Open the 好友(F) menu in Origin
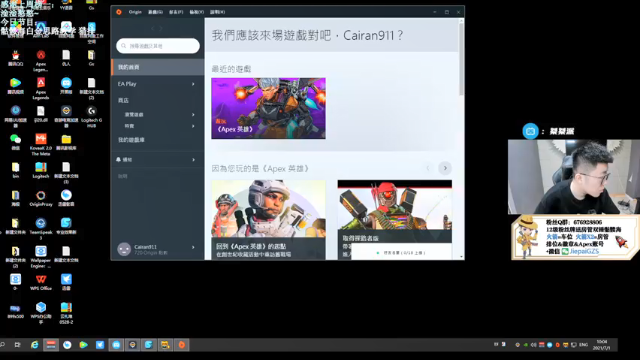This screenshot has height=360, width=640. pyautogui.click(x=176, y=12)
